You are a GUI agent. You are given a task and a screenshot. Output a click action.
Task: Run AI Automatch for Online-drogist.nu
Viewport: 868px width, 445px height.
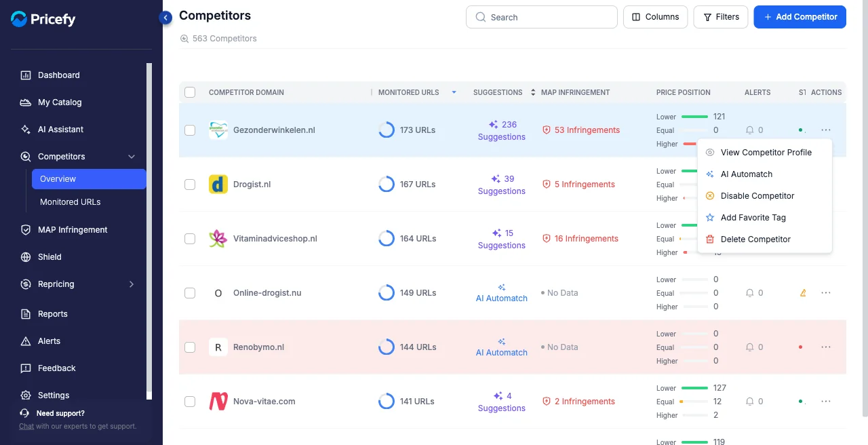pyautogui.click(x=502, y=293)
